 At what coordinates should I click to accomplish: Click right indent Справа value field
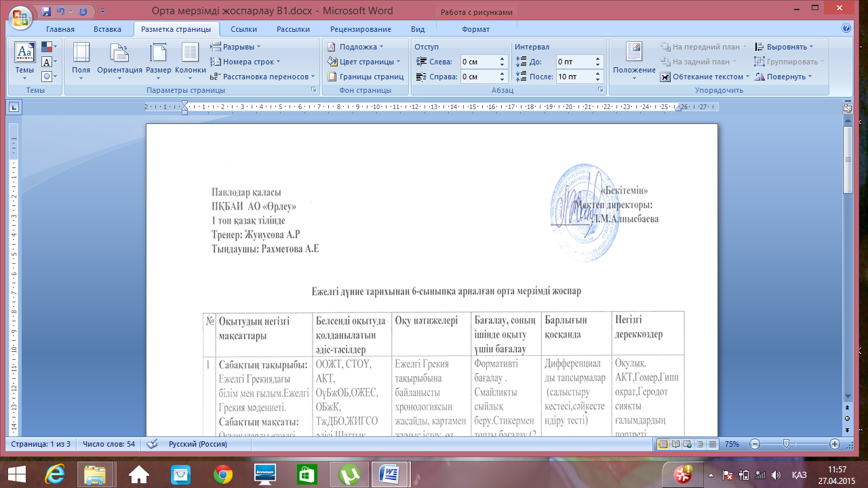tap(478, 77)
